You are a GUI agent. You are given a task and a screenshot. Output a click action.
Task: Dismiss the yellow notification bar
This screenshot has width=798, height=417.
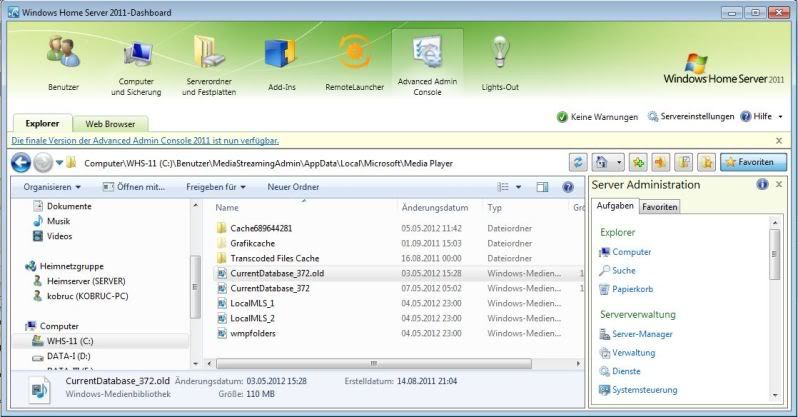(x=779, y=141)
